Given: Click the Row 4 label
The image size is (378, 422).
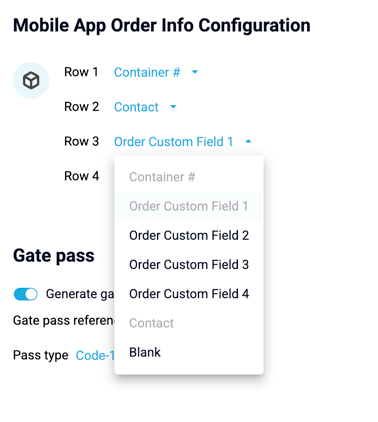Looking at the screenshot, I should 82,176.
